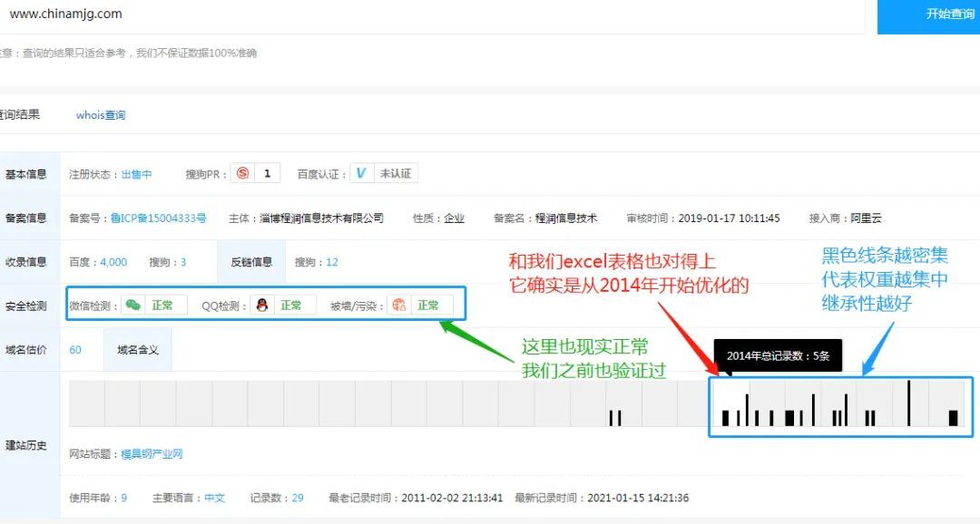Open the 域名含义 tab
This screenshot has height=524, width=980.
click(138, 350)
